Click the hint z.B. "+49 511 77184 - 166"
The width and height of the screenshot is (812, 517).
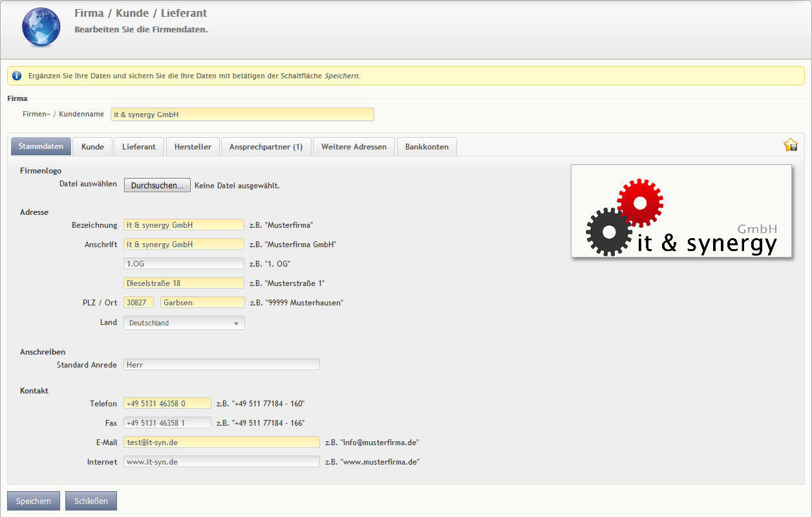pos(261,423)
